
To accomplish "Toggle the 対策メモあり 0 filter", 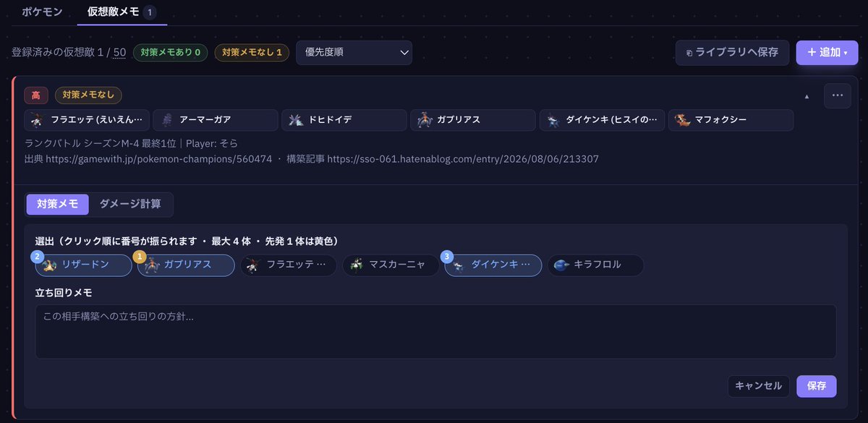I will 170,53.
